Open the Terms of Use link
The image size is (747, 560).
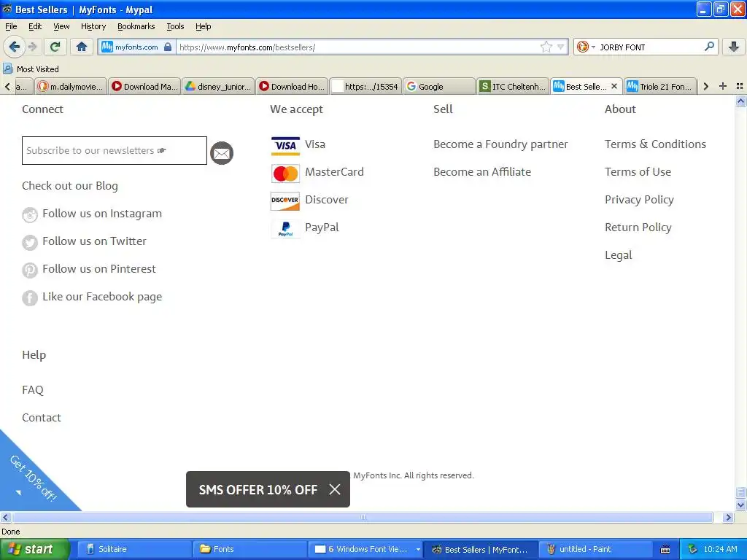[x=638, y=172]
